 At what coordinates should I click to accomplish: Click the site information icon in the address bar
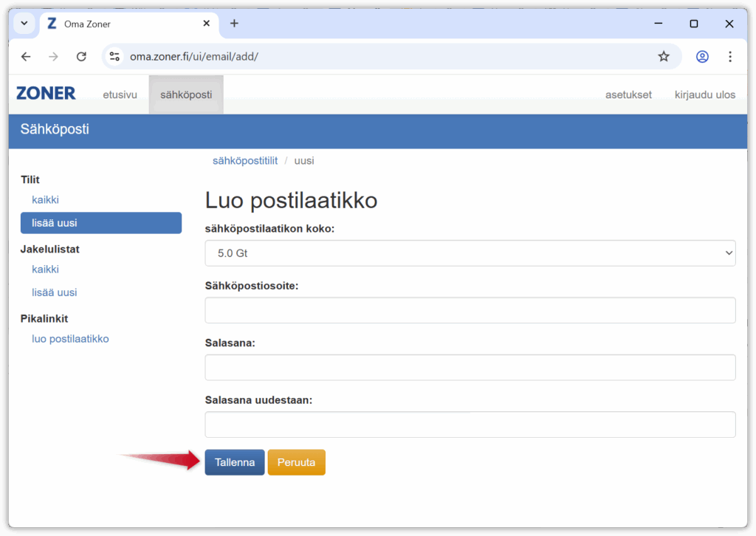pyautogui.click(x=114, y=57)
